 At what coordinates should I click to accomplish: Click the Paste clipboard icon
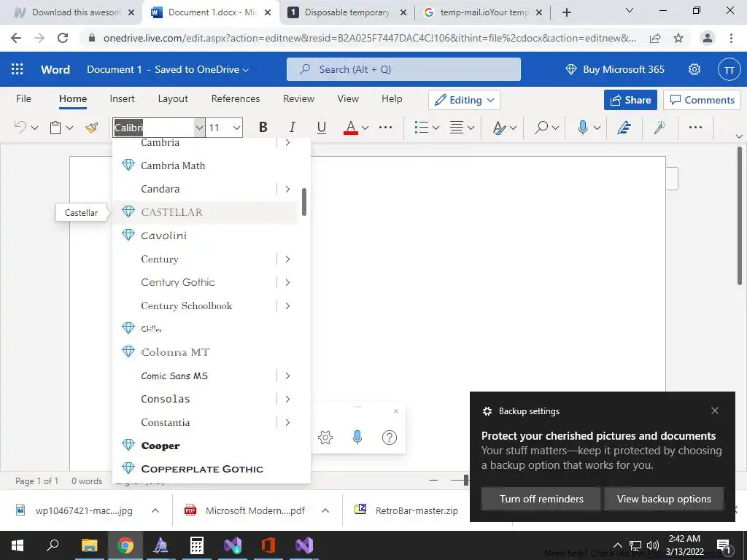[55, 127]
